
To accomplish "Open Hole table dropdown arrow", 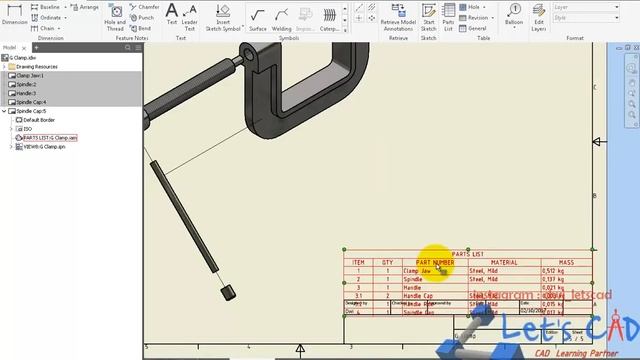I will (484, 7).
